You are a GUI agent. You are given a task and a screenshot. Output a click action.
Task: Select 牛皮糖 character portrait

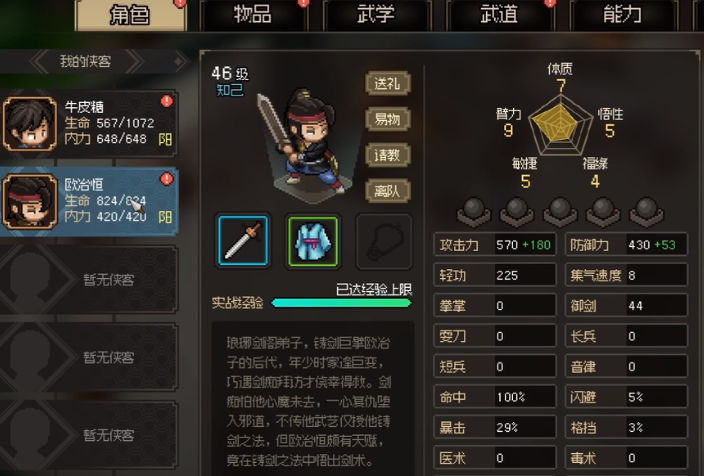click(30, 123)
